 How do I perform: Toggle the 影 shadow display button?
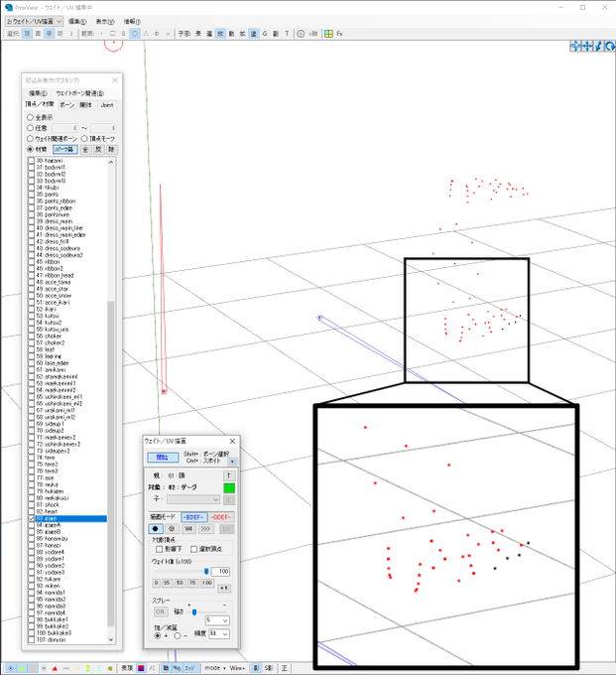(256, 668)
